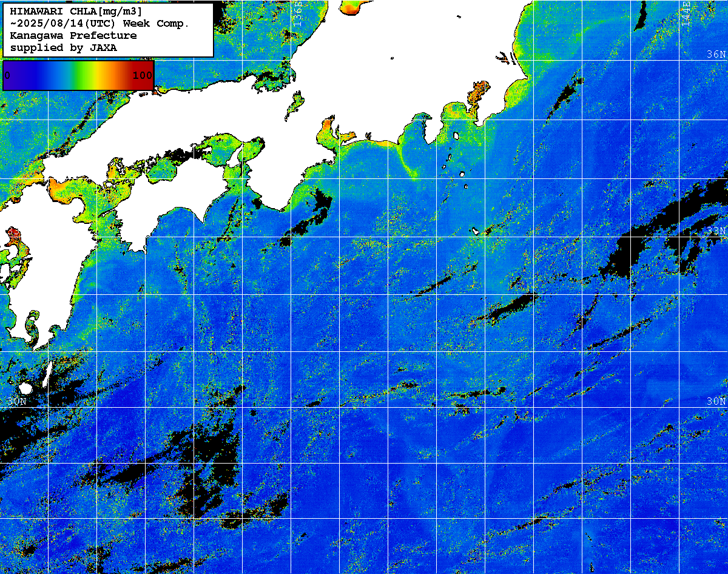Image resolution: width=728 pixels, height=574 pixels.
Task: Click the 'supplied by JAXA' credit text
Action: pos(64,47)
